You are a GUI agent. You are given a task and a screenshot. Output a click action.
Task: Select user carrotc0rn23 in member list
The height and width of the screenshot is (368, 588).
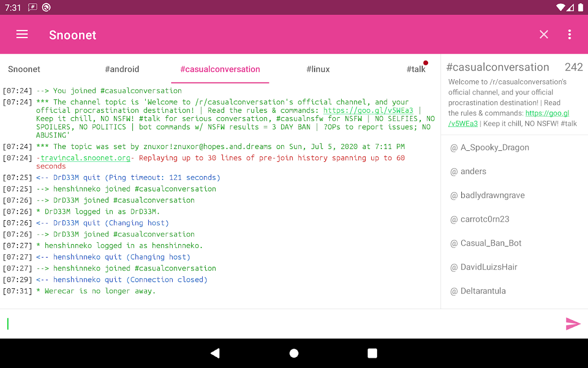[514, 219]
